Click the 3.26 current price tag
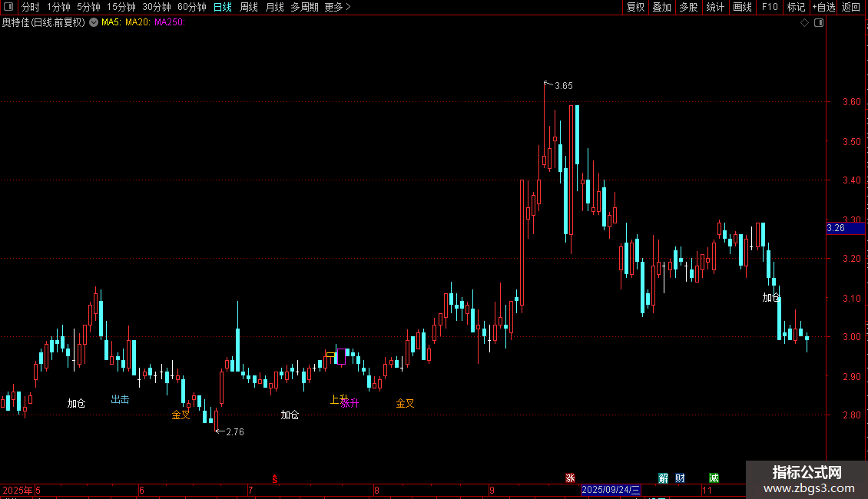The image size is (868, 499). pyautogui.click(x=845, y=228)
